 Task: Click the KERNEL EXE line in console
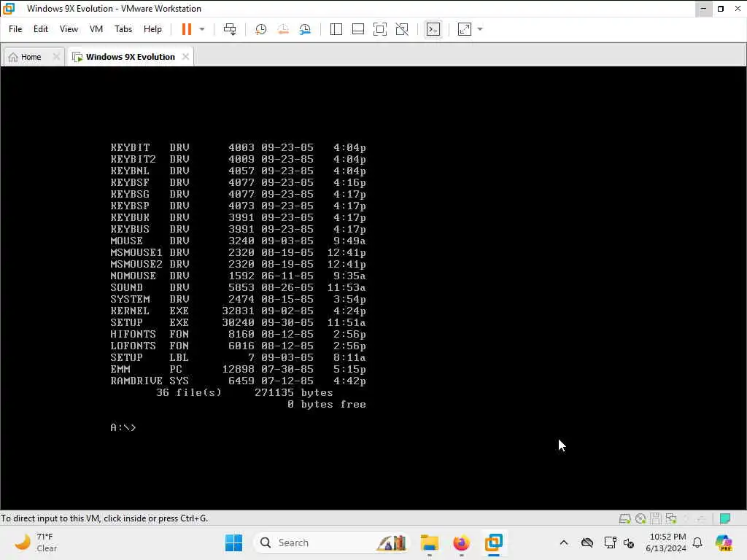239,311
